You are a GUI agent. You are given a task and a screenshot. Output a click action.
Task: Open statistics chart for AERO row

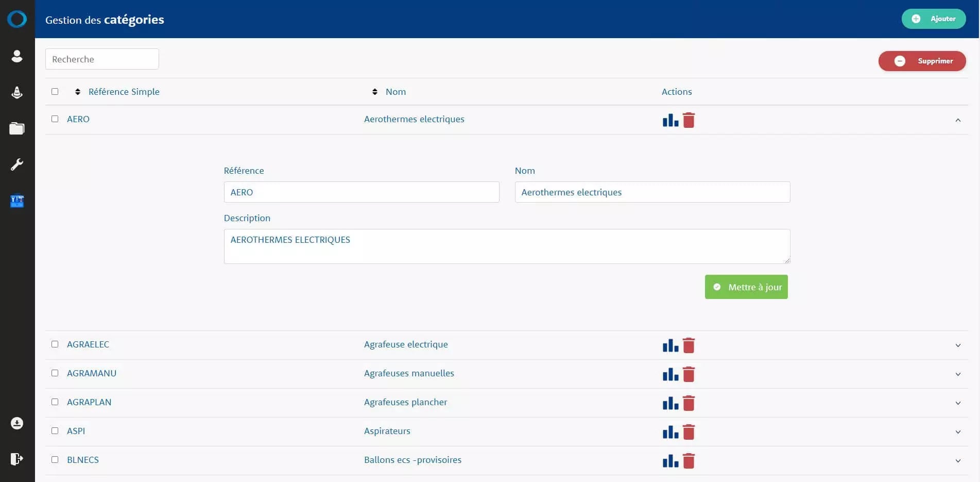pyautogui.click(x=670, y=121)
